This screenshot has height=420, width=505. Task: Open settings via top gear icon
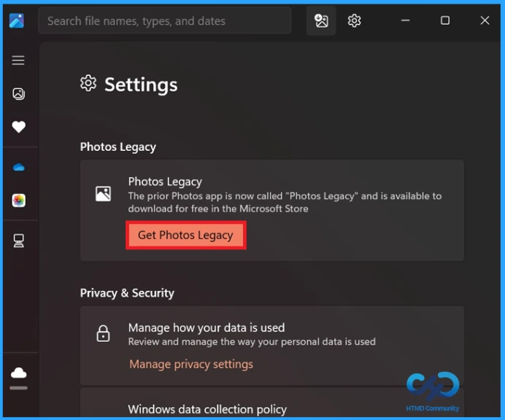354,21
